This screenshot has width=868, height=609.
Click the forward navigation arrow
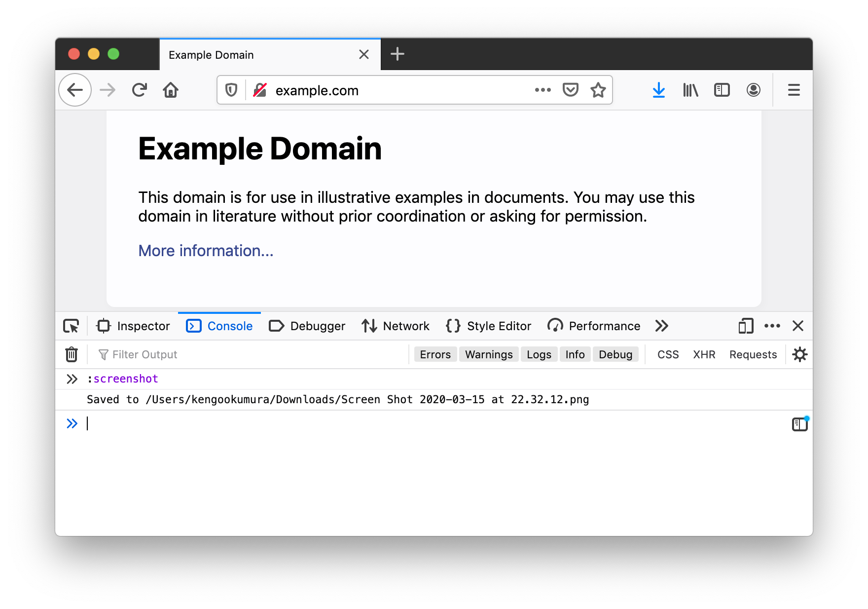point(108,90)
